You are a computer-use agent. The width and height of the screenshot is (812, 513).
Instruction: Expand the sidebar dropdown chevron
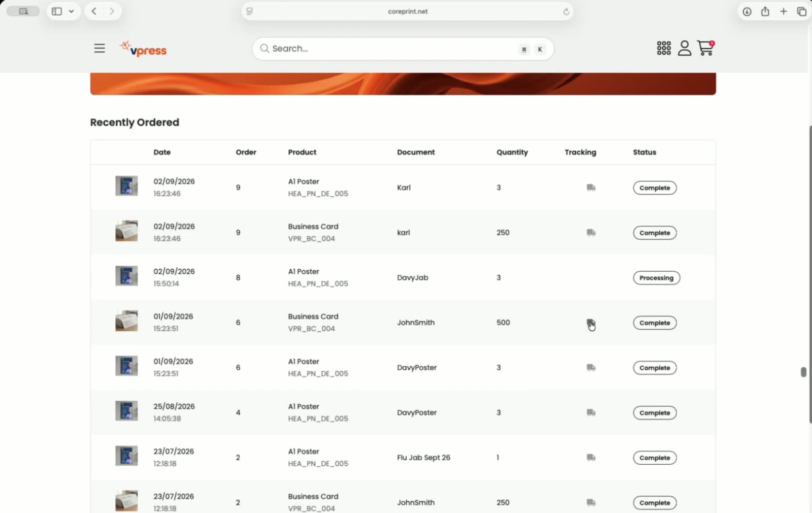[72, 11]
